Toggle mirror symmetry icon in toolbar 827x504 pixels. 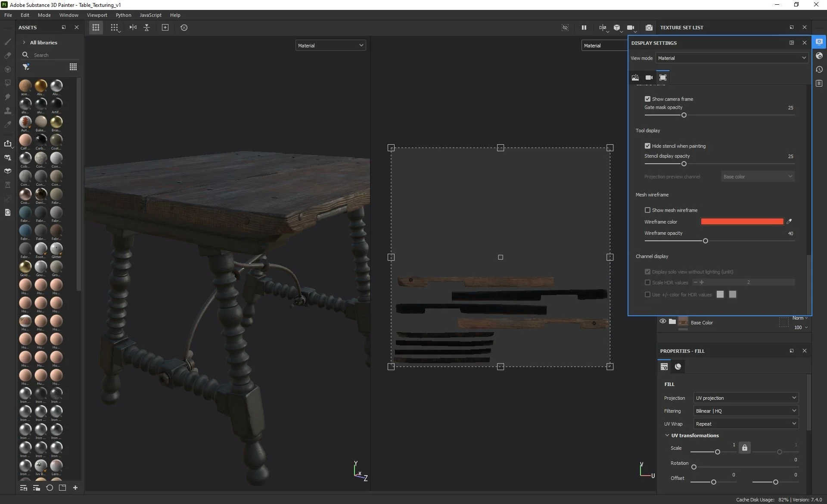click(x=133, y=28)
